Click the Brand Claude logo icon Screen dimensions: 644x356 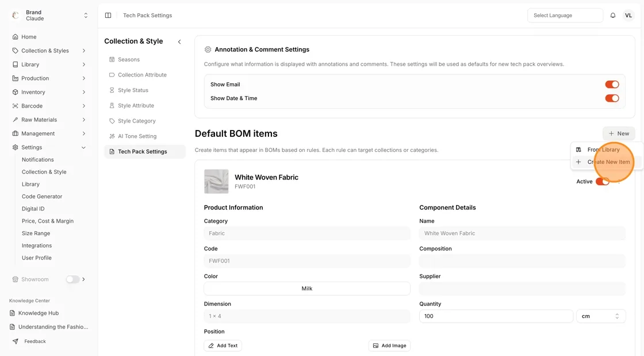pyautogui.click(x=16, y=15)
